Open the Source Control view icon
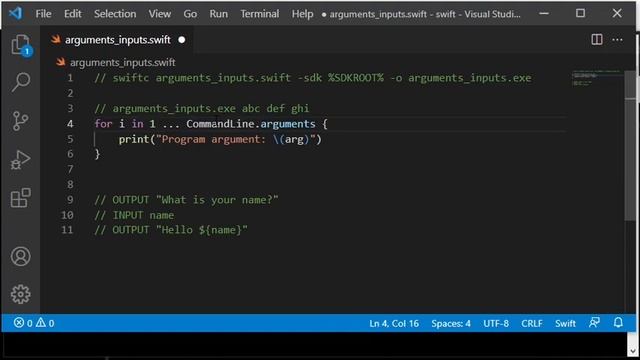Screen dimensions: 640x360 pos(20,121)
